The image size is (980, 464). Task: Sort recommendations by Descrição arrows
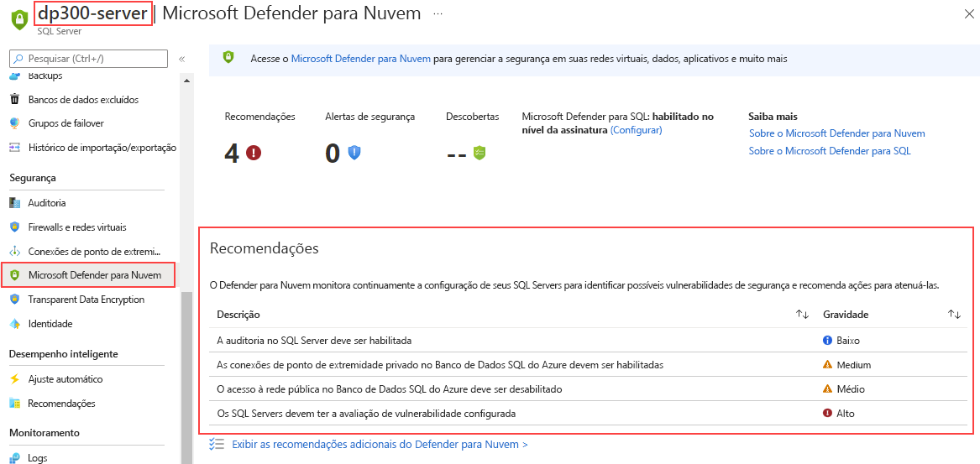click(x=803, y=315)
